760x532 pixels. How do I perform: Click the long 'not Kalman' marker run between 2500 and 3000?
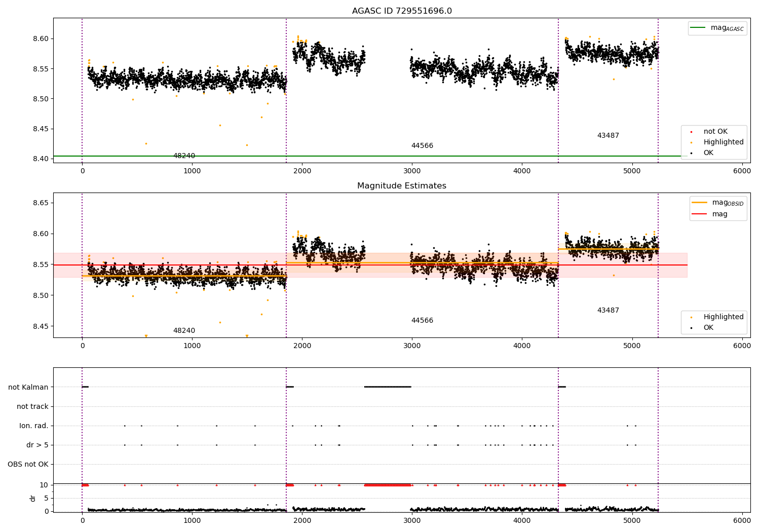click(x=388, y=387)
